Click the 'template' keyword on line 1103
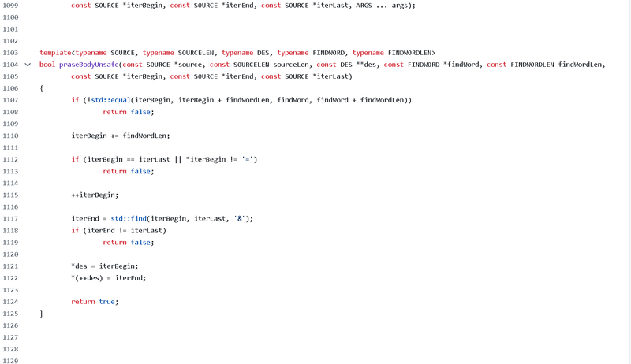Screen dimensions: 631x364 pos(55,53)
